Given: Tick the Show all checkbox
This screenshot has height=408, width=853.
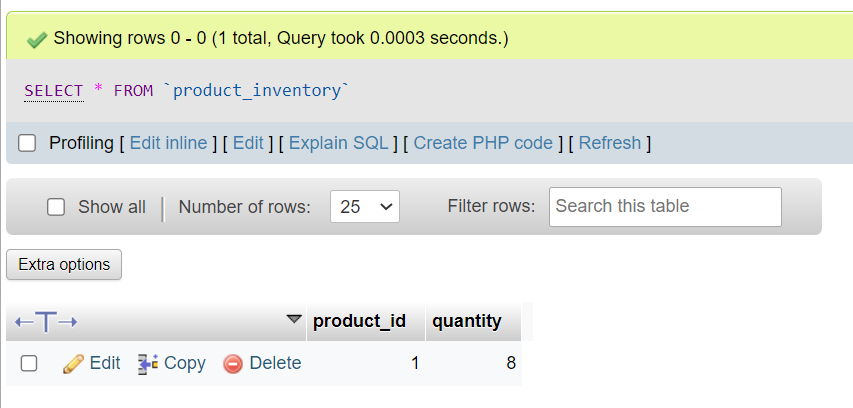Looking at the screenshot, I should [x=57, y=207].
